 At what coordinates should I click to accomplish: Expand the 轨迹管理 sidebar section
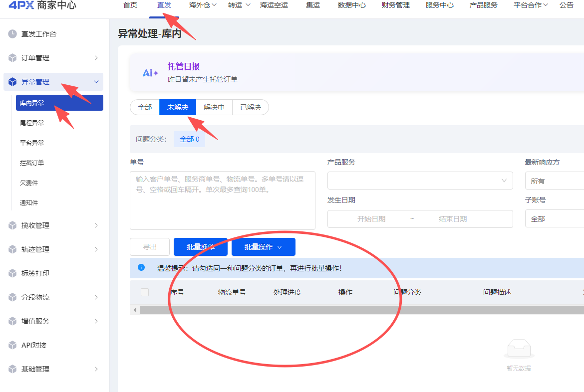(53, 249)
